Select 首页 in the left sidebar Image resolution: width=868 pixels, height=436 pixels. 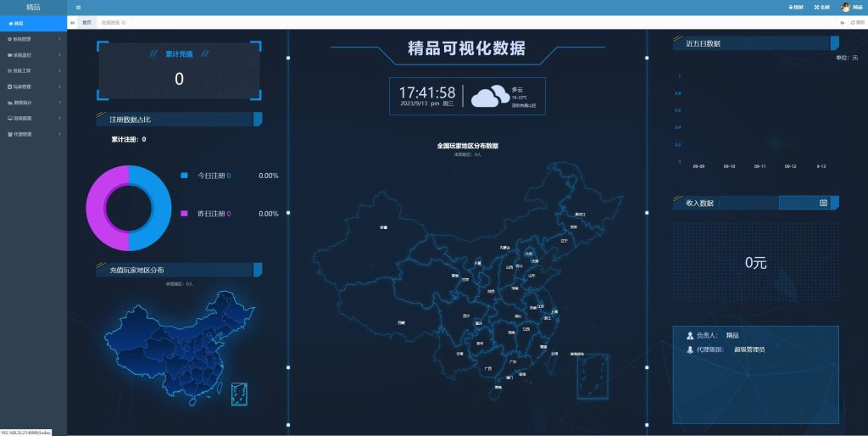click(x=33, y=23)
